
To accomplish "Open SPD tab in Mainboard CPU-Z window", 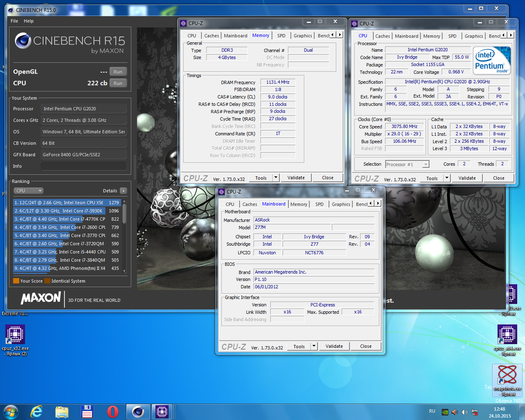I will [320, 204].
